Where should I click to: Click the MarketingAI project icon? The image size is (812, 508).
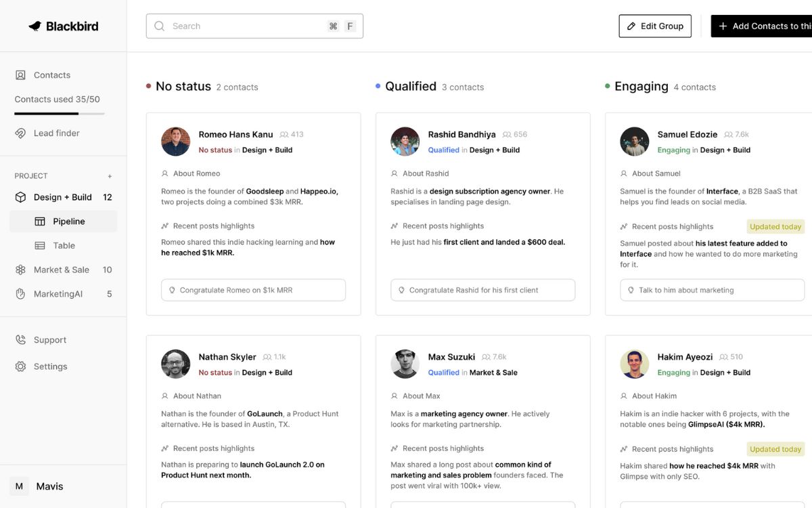click(20, 294)
